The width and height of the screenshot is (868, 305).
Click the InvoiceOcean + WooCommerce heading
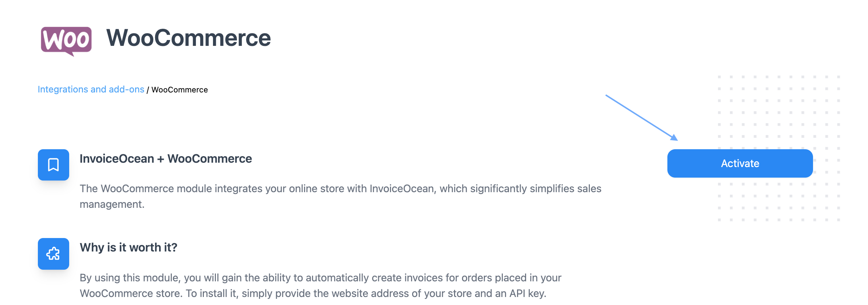tap(166, 159)
